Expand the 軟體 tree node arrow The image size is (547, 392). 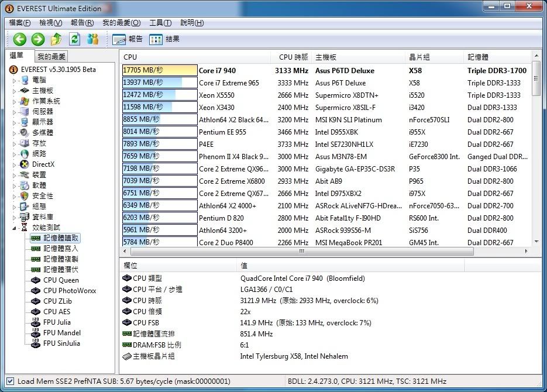coord(14,185)
